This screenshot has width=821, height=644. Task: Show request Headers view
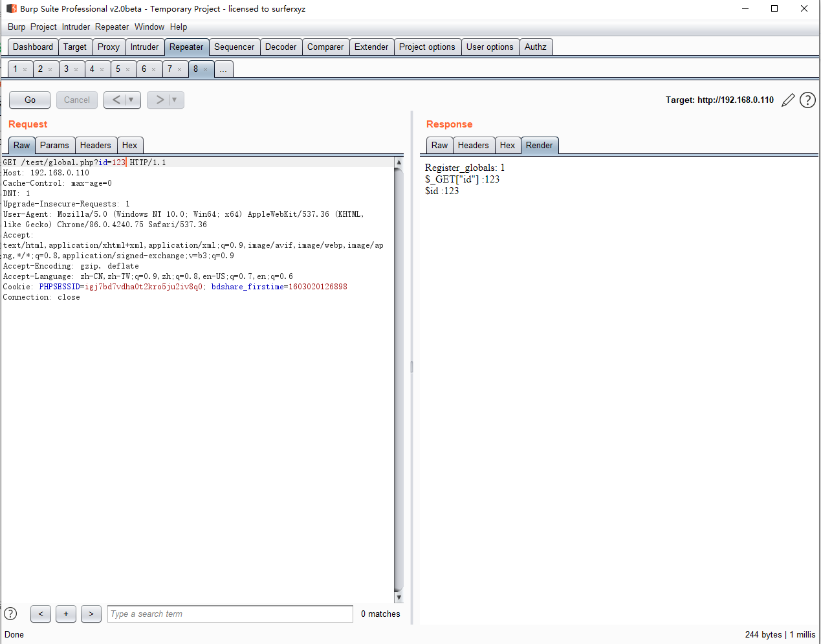coord(96,145)
